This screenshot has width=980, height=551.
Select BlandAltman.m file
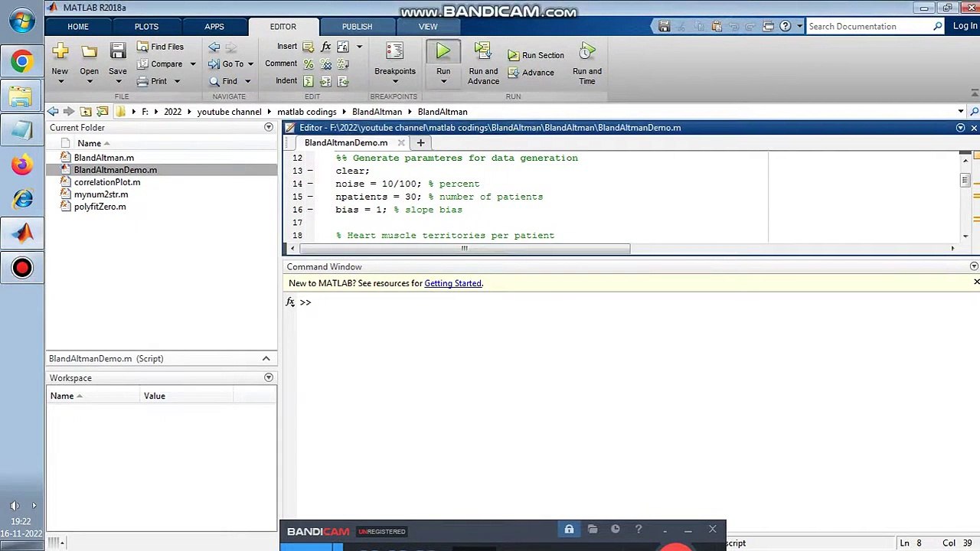click(103, 158)
